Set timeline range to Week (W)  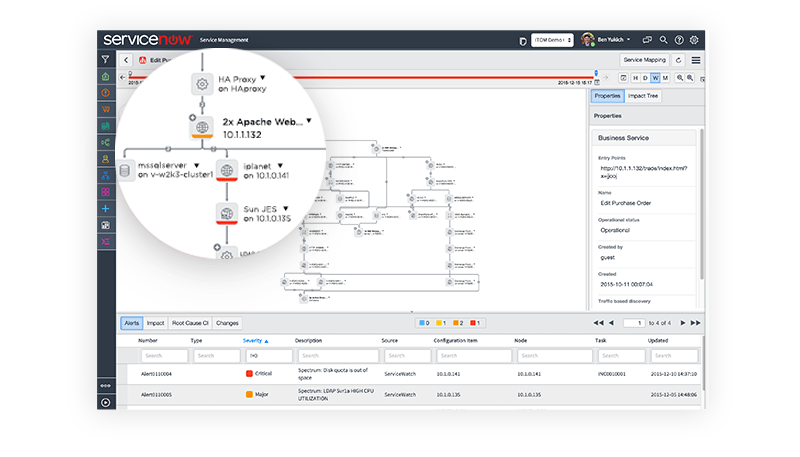click(x=656, y=78)
